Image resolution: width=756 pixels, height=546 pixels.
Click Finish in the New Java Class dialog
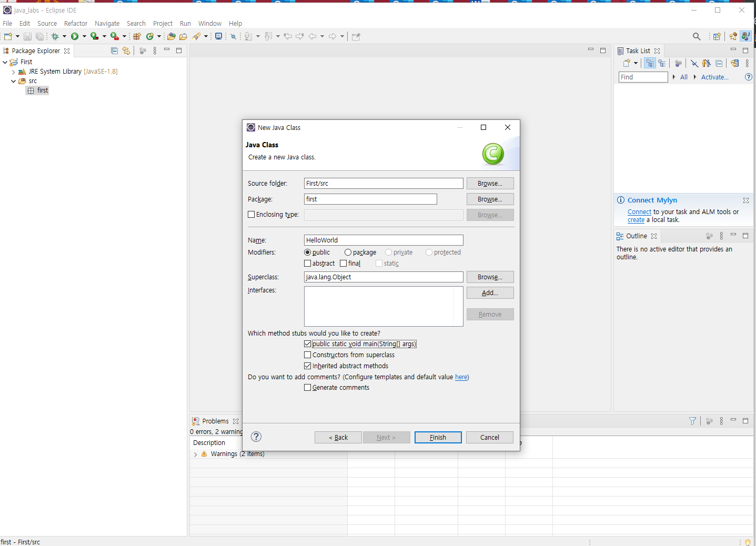click(438, 437)
